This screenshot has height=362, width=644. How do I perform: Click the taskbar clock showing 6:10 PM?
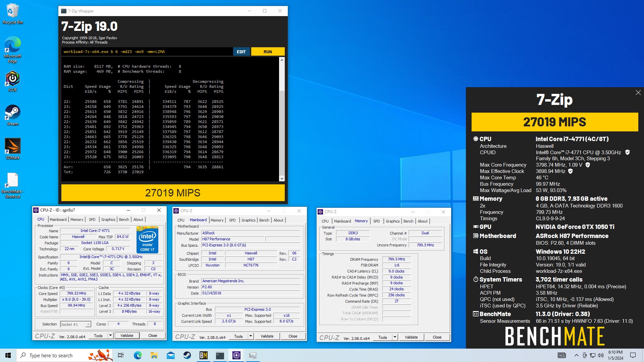tap(615, 355)
